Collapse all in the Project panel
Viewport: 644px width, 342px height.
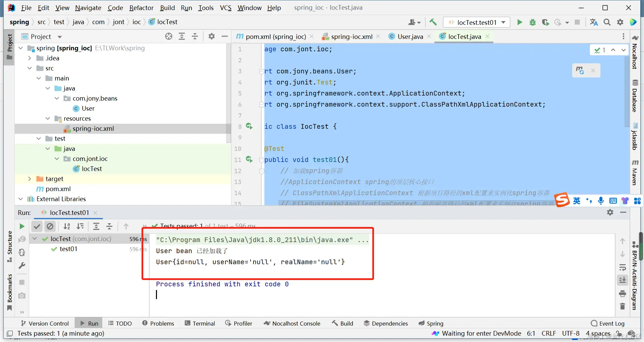point(195,37)
